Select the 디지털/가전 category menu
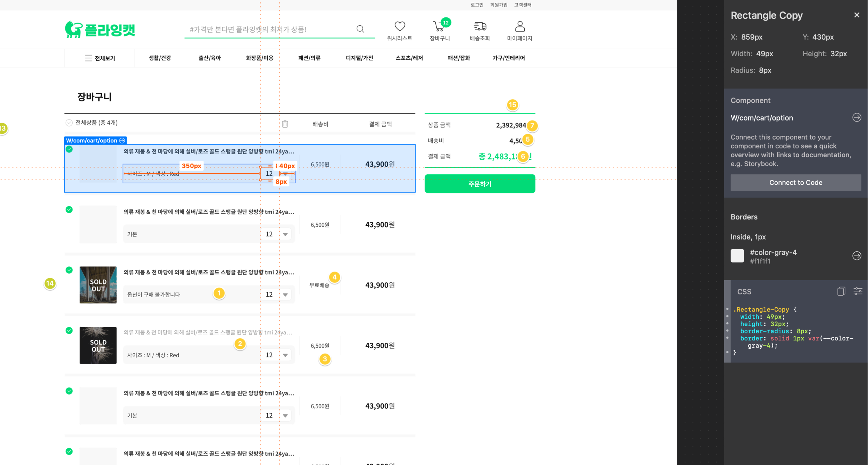 [x=359, y=58]
